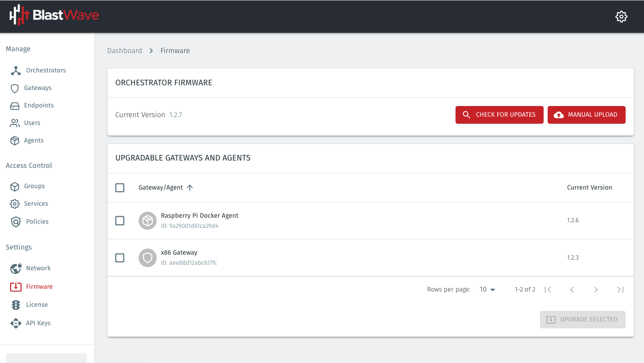This screenshot has width=644, height=363.
Task: Click the Check for Updates button
Action: point(499,115)
